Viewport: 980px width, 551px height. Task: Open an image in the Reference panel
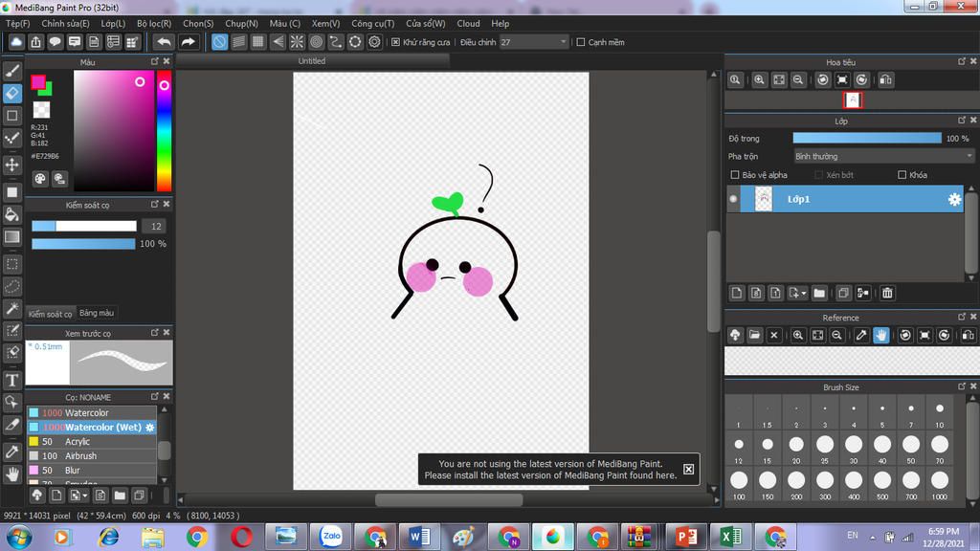(x=754, y=336)
